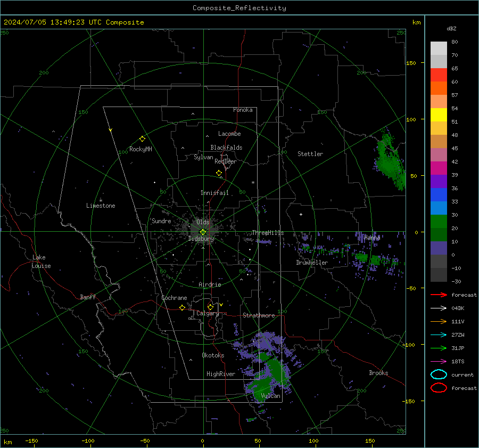Click the HighRiver town label
Image resolution: width=479 pixels, height=448 pixels.
click(x=221, y=374)
